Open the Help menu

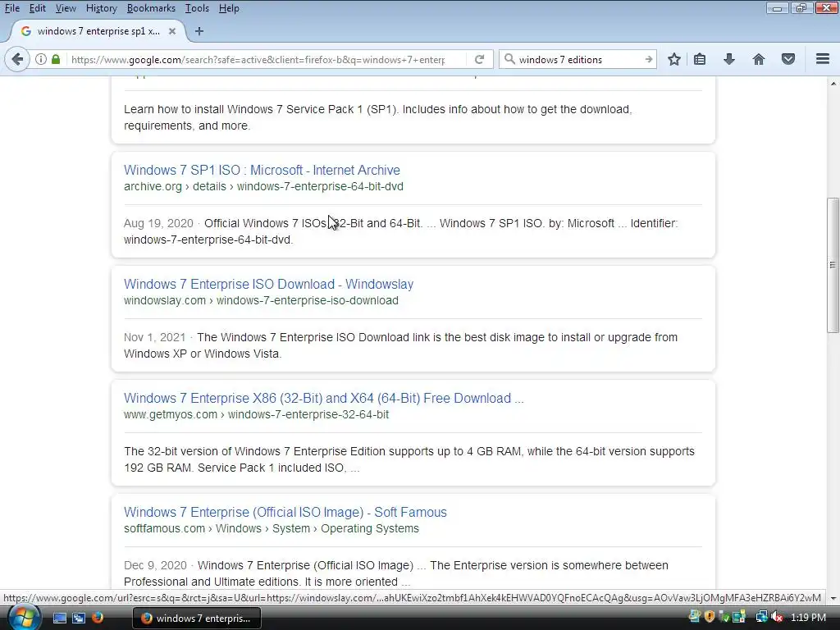pos(229,8)
